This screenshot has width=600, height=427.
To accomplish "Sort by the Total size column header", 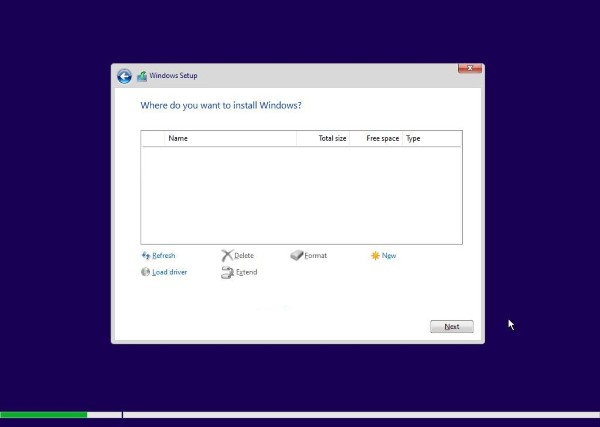I will 323,139.
